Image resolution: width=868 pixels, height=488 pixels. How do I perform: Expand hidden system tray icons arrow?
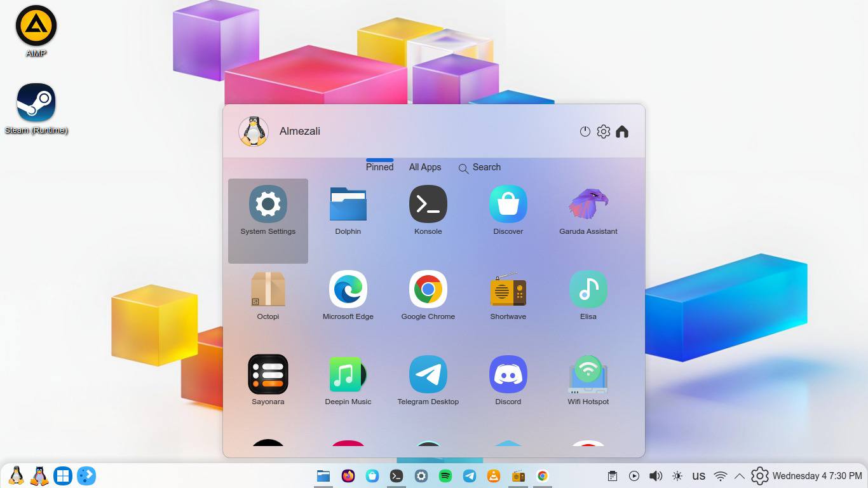(740, 476)
